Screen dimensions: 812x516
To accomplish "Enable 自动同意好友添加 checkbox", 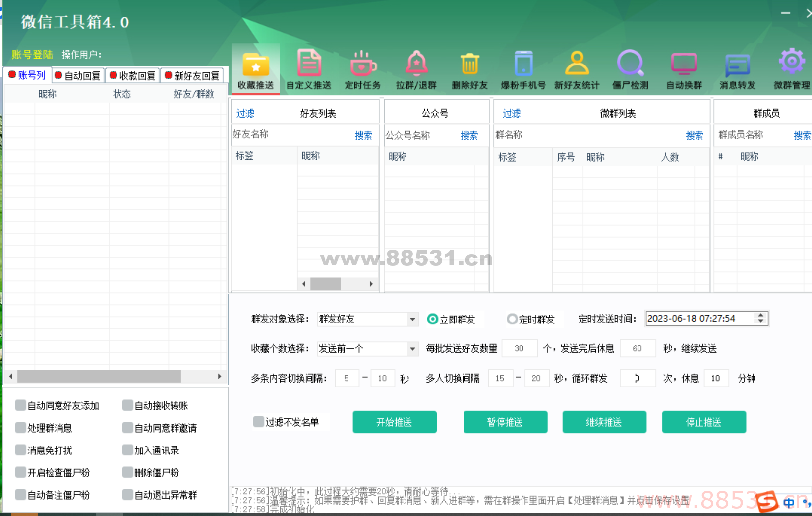I will 20,405.
